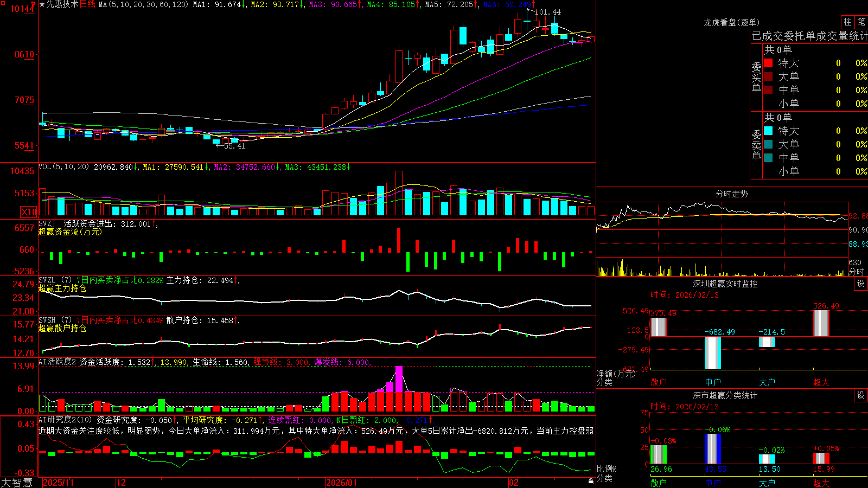Click the lock icon at timeline end
This screenshot has width=868, height=488.
591,481
